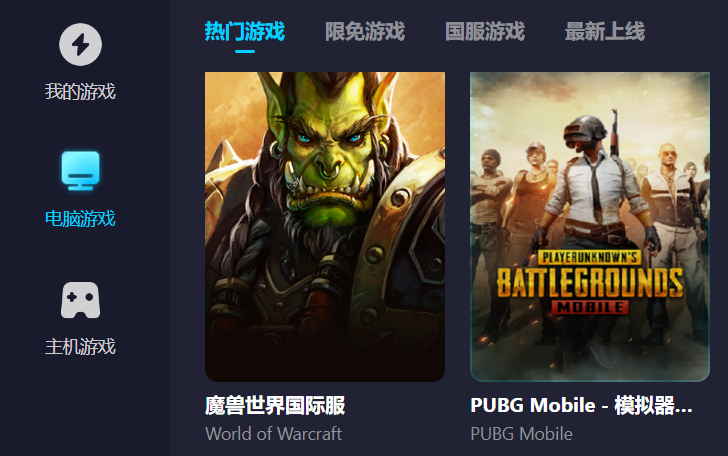Image resolution: width=728 pixels, height=456 pixels.
Task: Switch to the 热门游戏 tab
Action: tap(245, 32)
